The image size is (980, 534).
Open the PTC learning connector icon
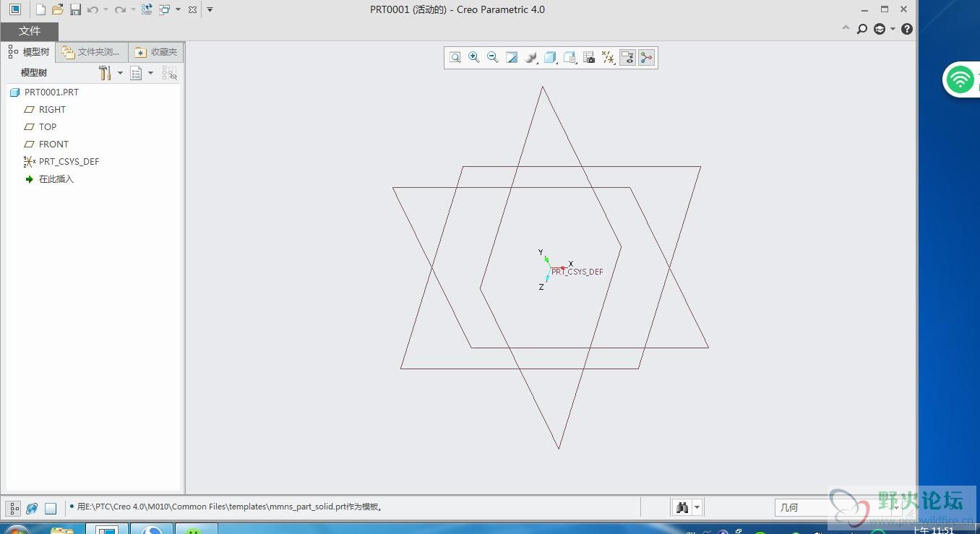tap(880, 29)
